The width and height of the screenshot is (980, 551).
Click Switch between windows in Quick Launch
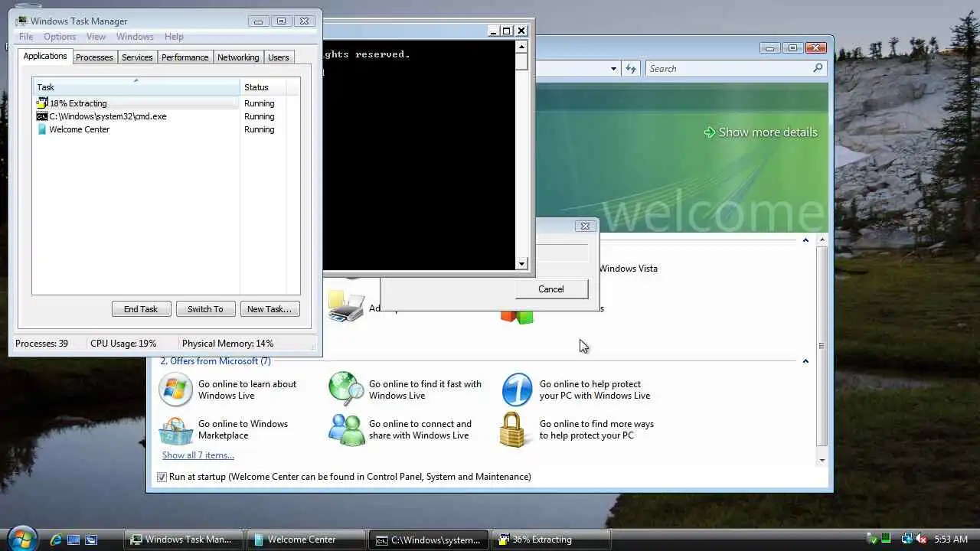coord(91,540)
